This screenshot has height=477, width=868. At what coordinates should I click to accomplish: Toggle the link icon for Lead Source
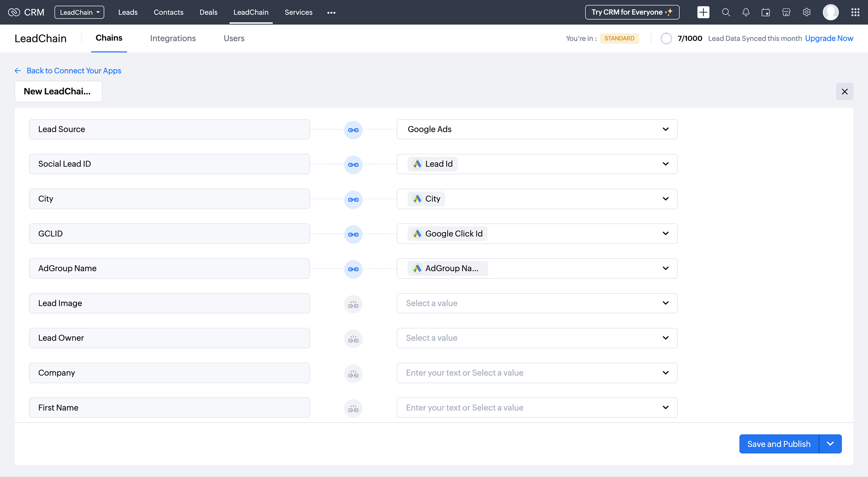point(353,130)
